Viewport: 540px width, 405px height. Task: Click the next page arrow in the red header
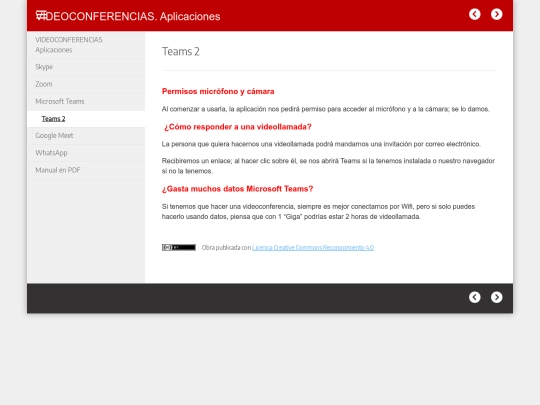pos(496,14)
